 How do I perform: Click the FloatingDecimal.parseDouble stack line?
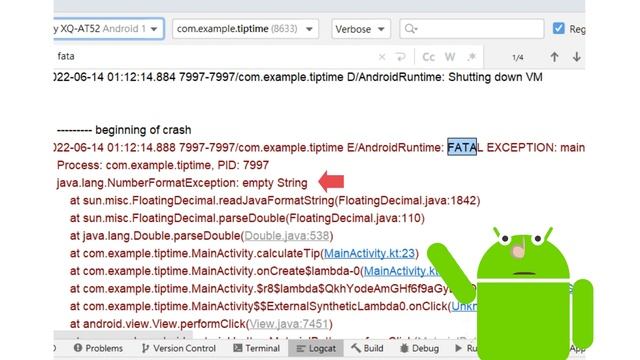click(x=247, y=218)
